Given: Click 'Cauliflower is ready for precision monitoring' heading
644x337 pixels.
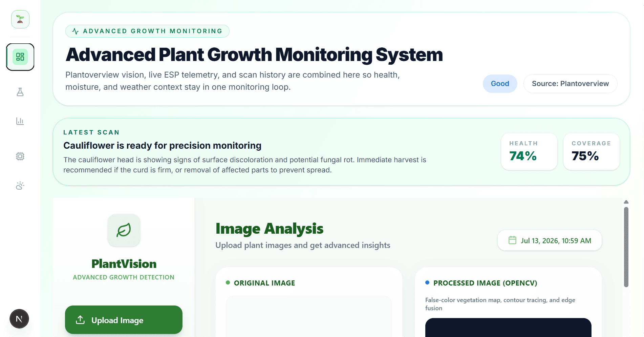Looking at the screenshot, I should coord(162,146).
